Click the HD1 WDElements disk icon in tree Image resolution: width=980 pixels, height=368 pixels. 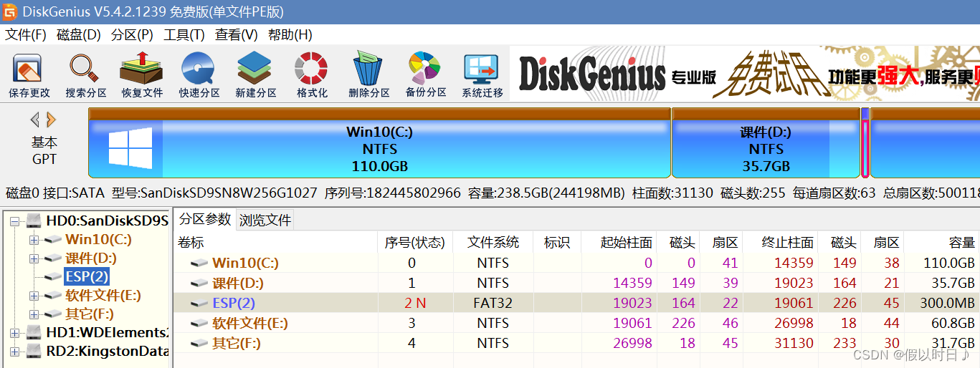[x=33, y=332]
